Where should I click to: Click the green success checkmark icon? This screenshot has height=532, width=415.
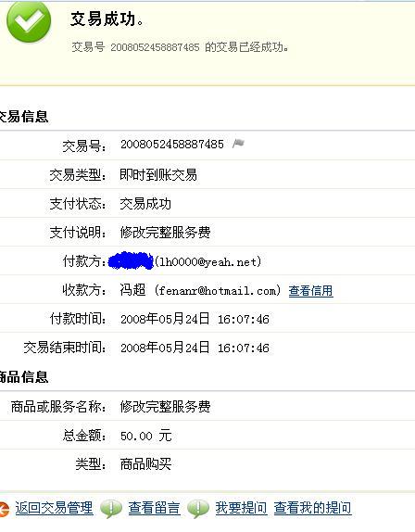click(x=29, y=21)
